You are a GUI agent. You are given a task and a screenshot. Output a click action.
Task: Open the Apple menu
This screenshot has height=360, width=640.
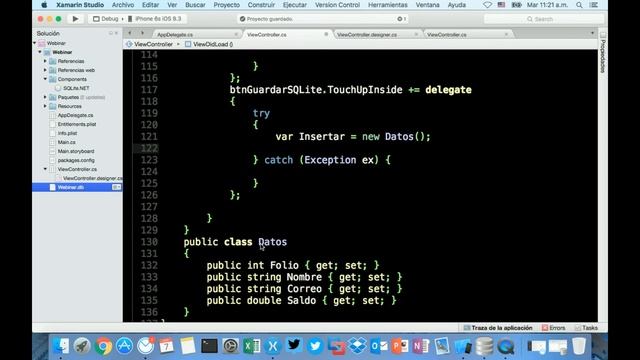(44, 5)
